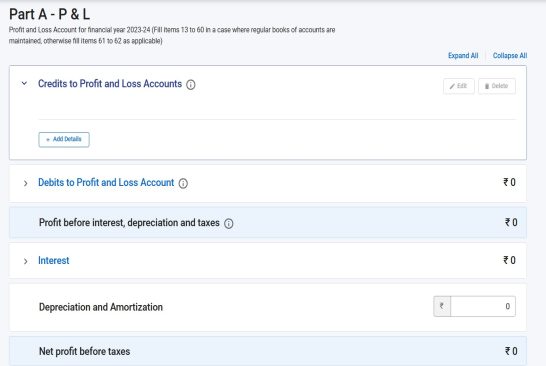Expand the Debits to Profit and Loss Account section

point(25,183)
